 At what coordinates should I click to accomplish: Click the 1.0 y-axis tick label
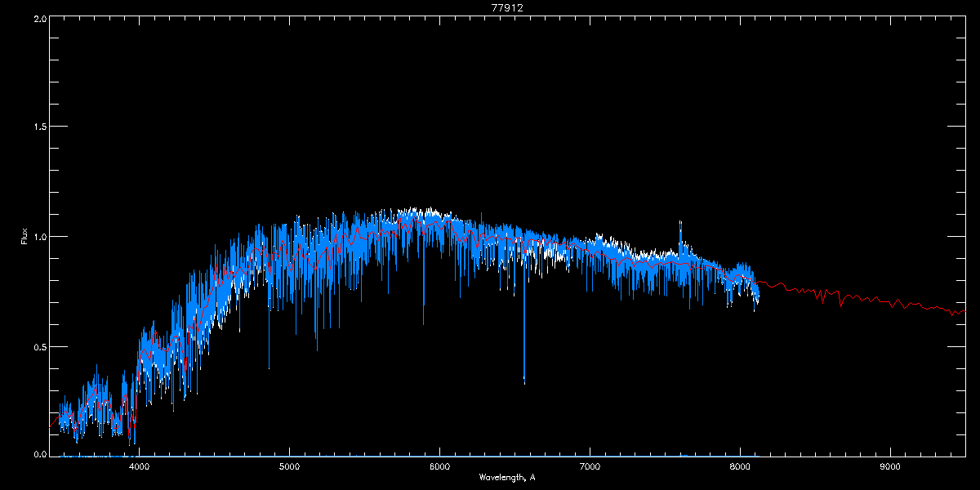pyautogui.click(x=39, y=237)
